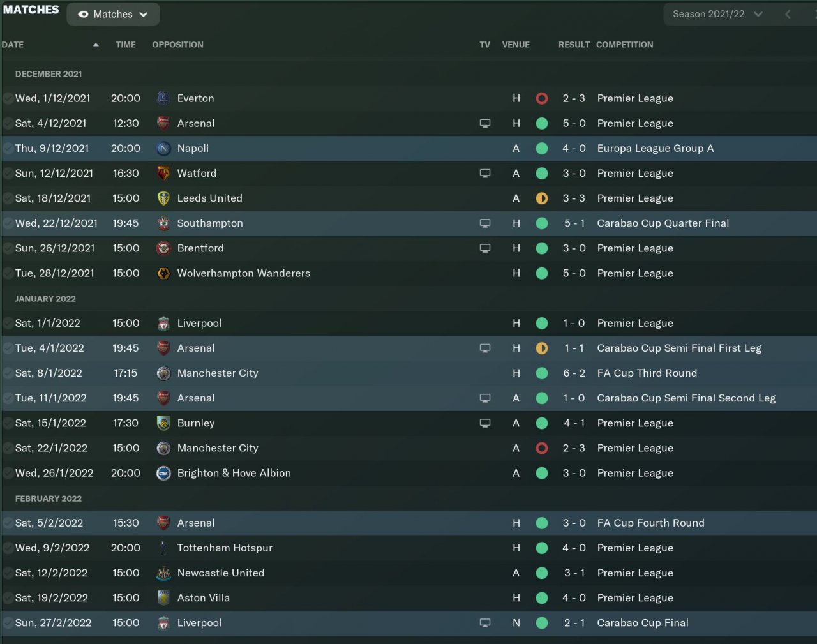
Task: Click the red loss indicator for Everton match
Action: tap(542, 98)
